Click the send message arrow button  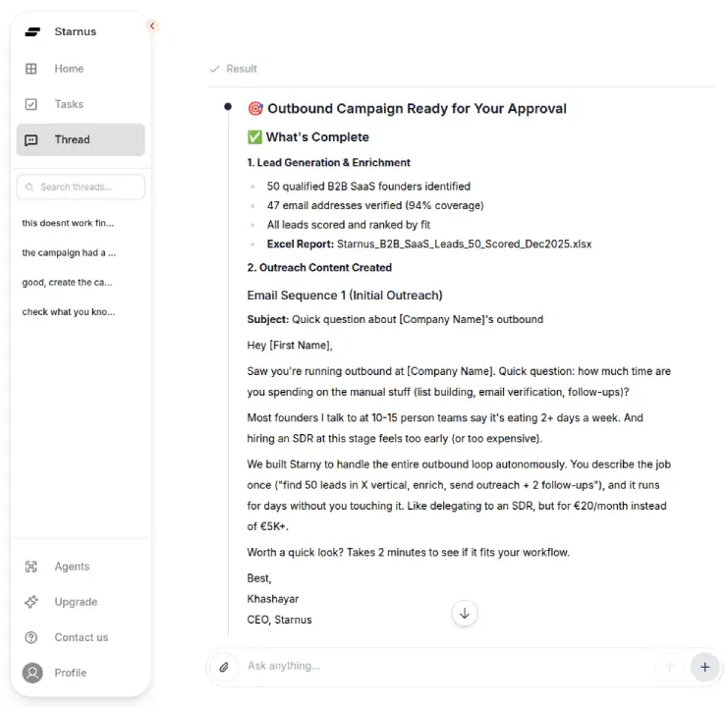[x=670, y=667]
